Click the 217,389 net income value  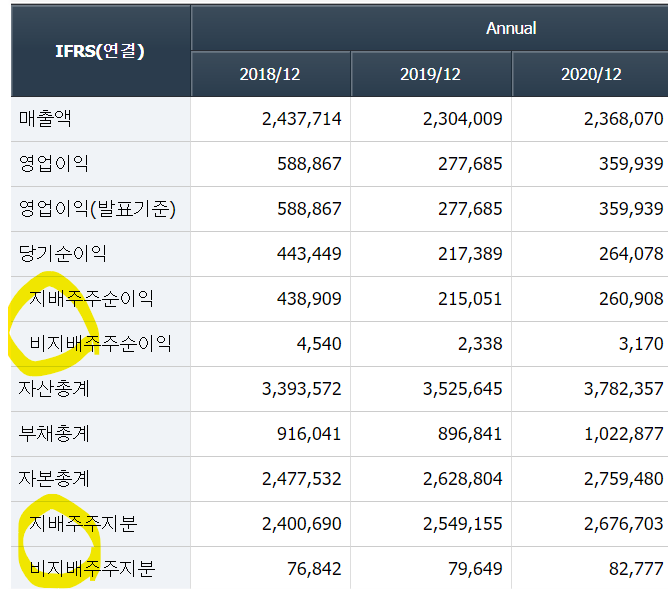[470, 254]
